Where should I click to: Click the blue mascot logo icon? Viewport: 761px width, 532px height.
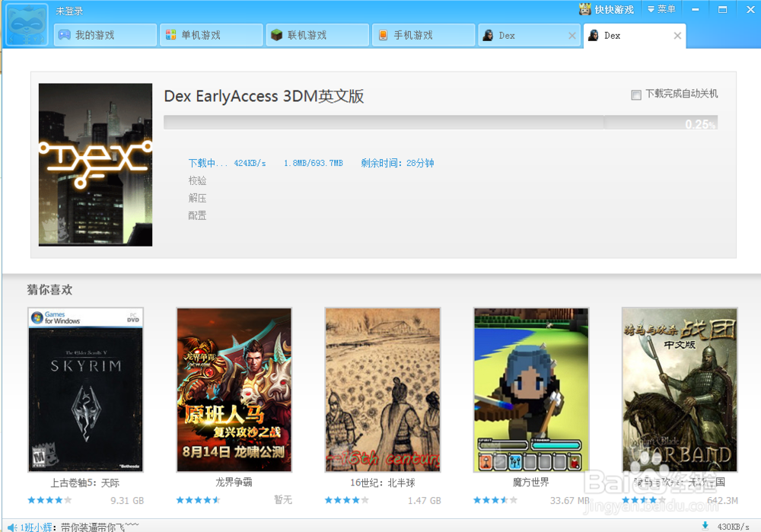[27, 24]
